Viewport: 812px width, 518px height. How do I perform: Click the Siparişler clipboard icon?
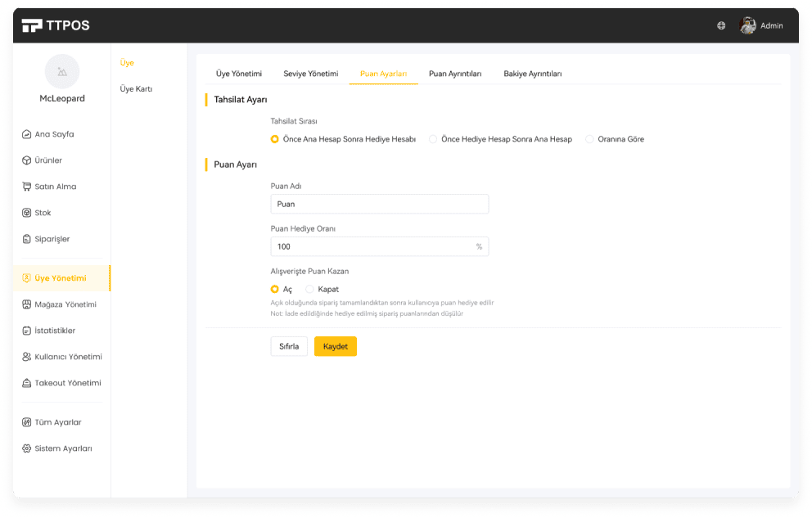click(x=26, y=239)
